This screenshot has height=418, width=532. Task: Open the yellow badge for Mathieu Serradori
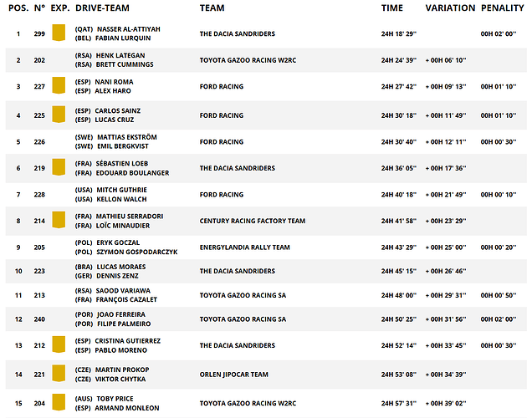point(59,220)
